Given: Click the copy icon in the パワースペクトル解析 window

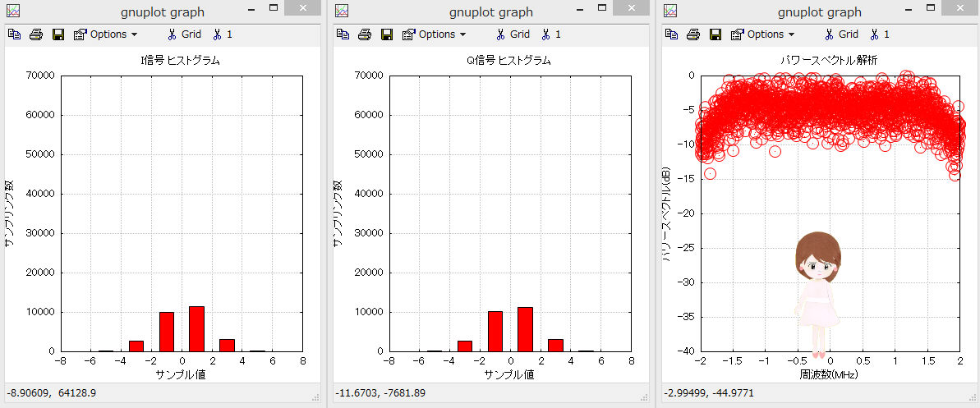Looking at the screenshot, I should tap(671, 34).
